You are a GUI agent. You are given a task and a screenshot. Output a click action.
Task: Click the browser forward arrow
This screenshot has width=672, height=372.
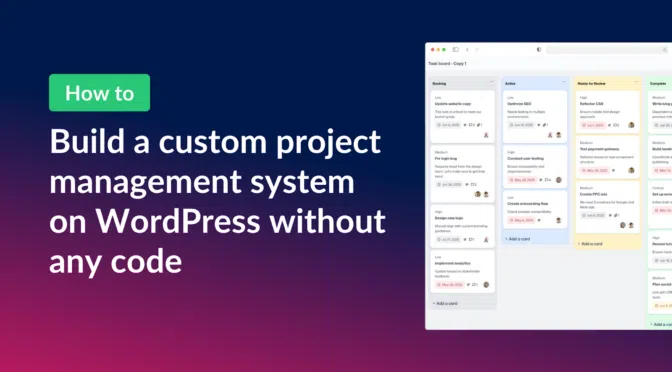(477, 50)
